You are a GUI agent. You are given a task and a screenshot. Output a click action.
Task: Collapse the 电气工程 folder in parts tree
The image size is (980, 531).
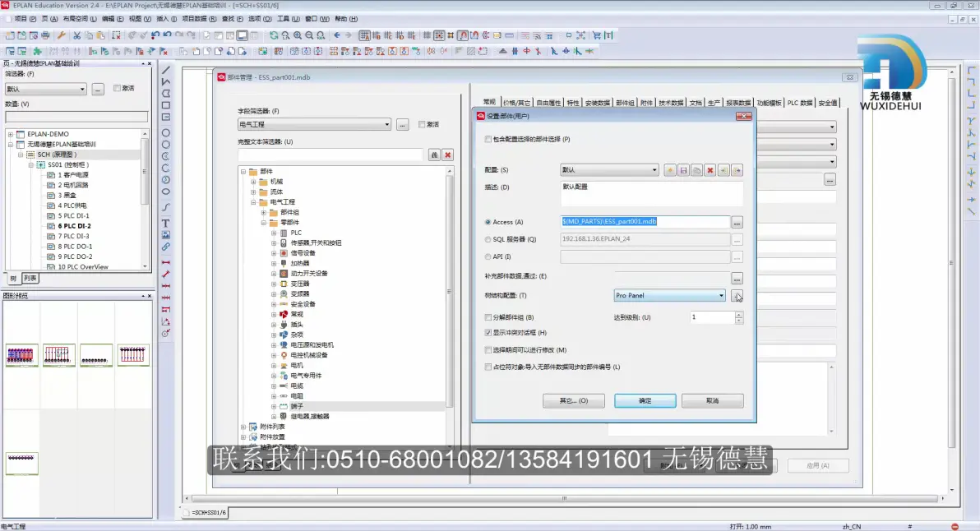[253, 202]
